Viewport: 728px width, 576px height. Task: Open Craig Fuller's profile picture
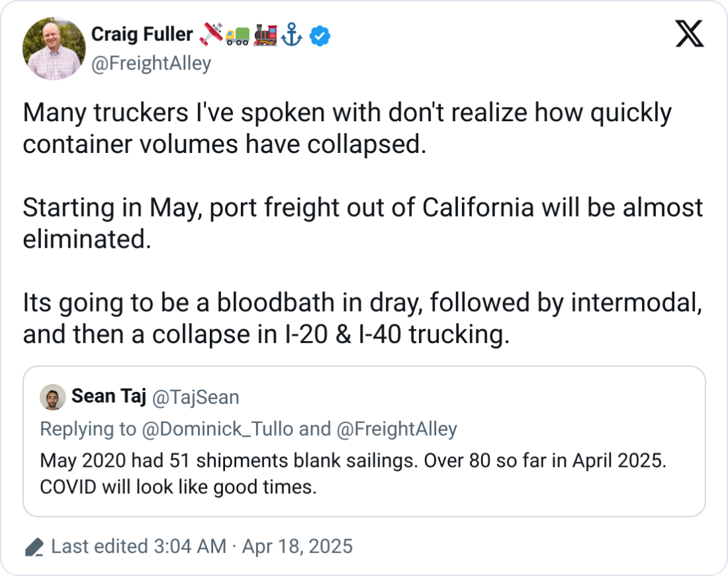[54, 48]
